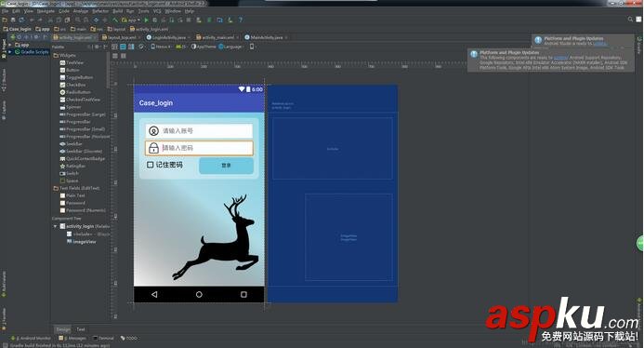This screenshot has width=644, height=348.
Task: Tap the recents square icon in preview
Action: [x=243, y=295]
